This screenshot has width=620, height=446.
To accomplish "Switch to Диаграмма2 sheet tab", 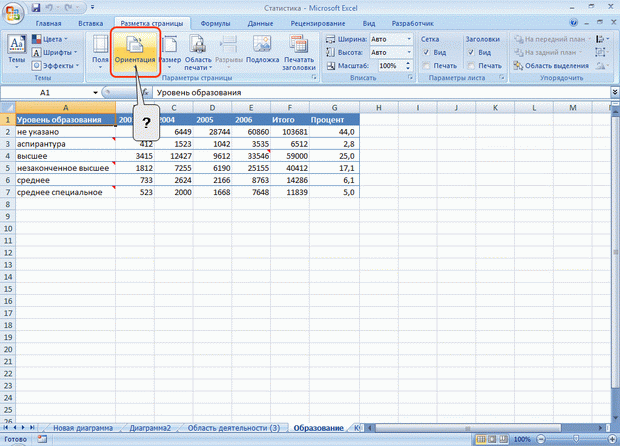I will pyautogui.click(x=150, y=428).
